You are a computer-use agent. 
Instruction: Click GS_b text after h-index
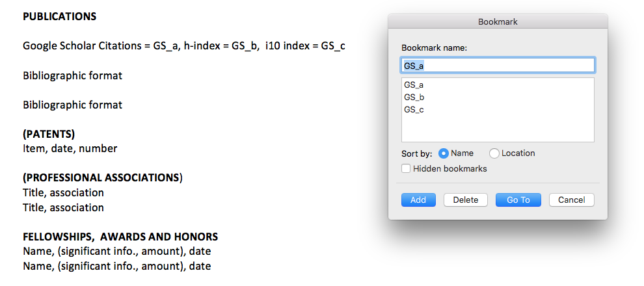(245, 46)
